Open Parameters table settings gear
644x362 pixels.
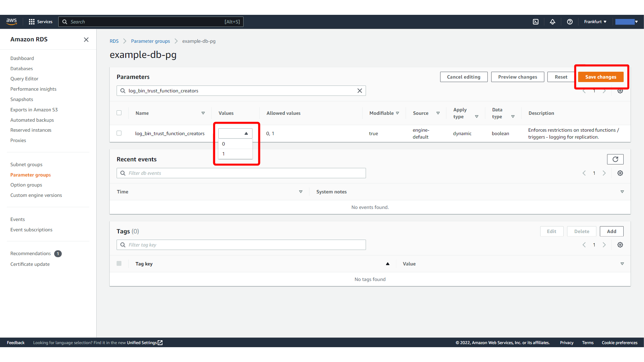[x=620, y=91]
